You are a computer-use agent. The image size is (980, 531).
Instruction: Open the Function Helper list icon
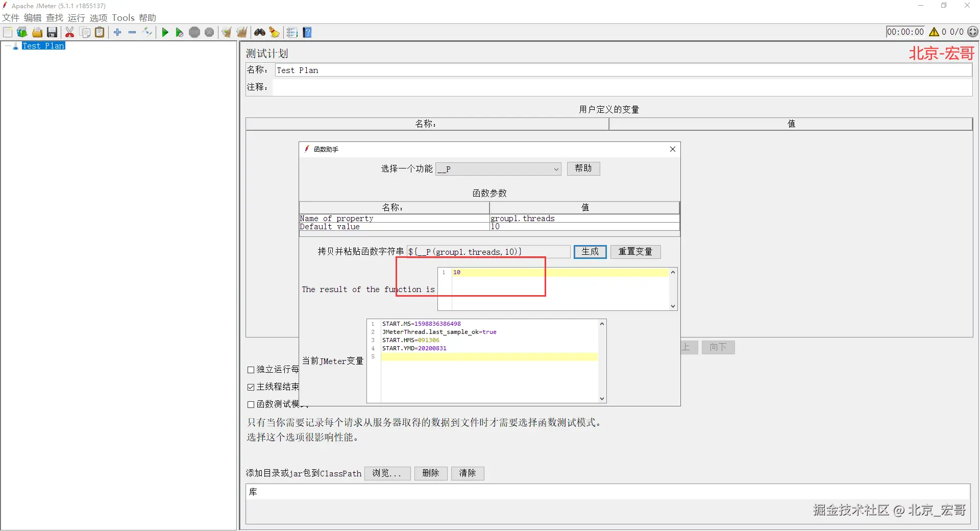292,32
